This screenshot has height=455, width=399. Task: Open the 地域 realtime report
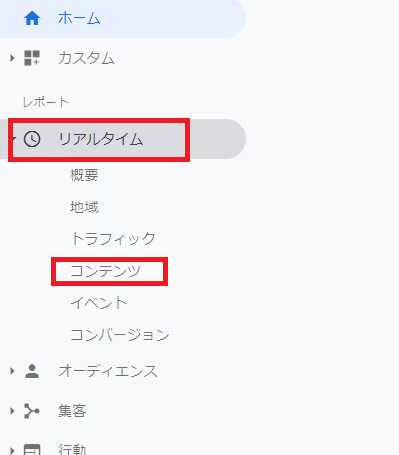tap(84, 207)
